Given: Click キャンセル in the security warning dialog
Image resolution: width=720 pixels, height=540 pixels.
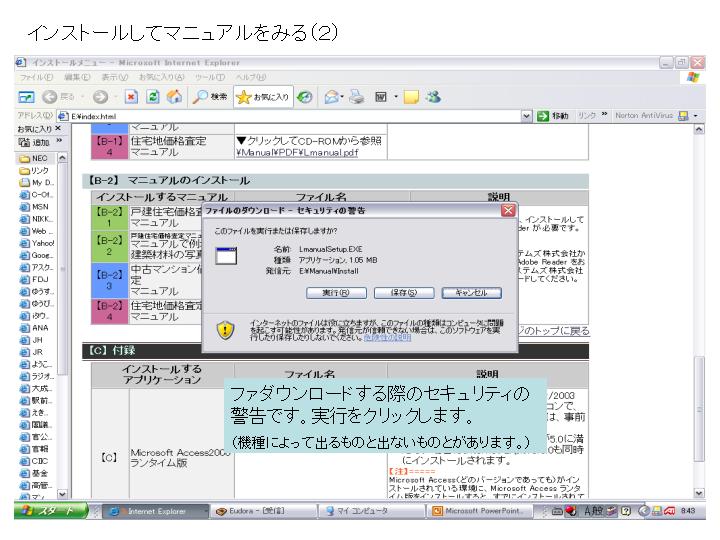Looking at the screenshot, I should tap(472, 293).
